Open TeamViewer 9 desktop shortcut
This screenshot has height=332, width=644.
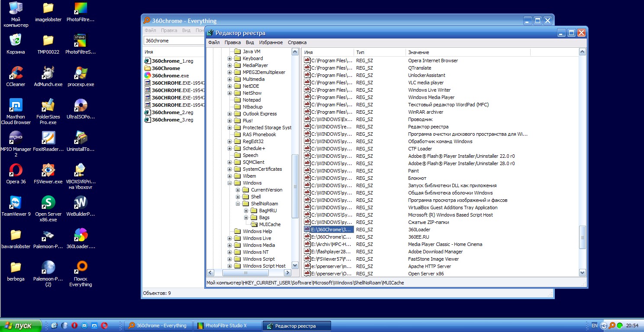(x=16, y=206)
